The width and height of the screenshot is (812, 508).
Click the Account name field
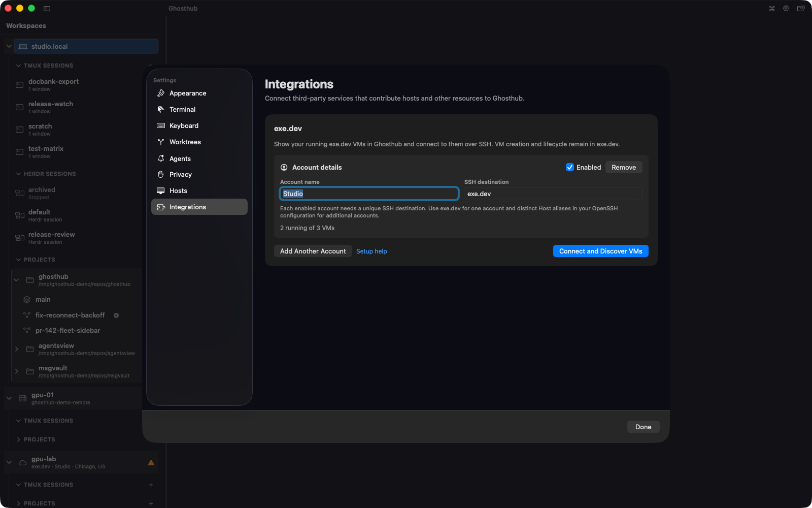tap(369, 194)
